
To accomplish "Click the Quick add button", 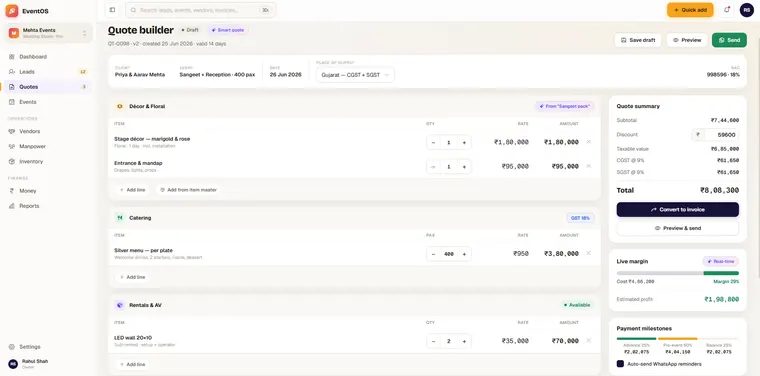I will 690,10.
